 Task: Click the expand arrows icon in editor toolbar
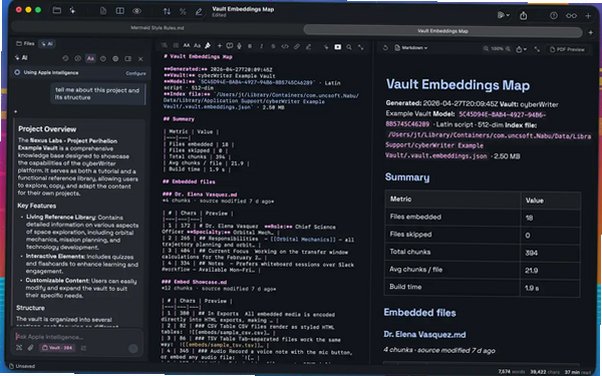(361, 47)
